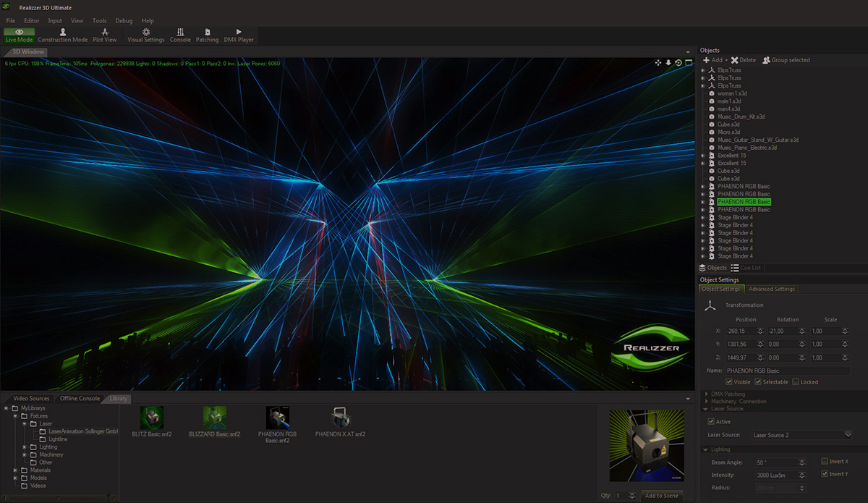
Task: Select the Music_Guitar_Stand_W_Guitar.s3d object
Action: coord(757,140)
